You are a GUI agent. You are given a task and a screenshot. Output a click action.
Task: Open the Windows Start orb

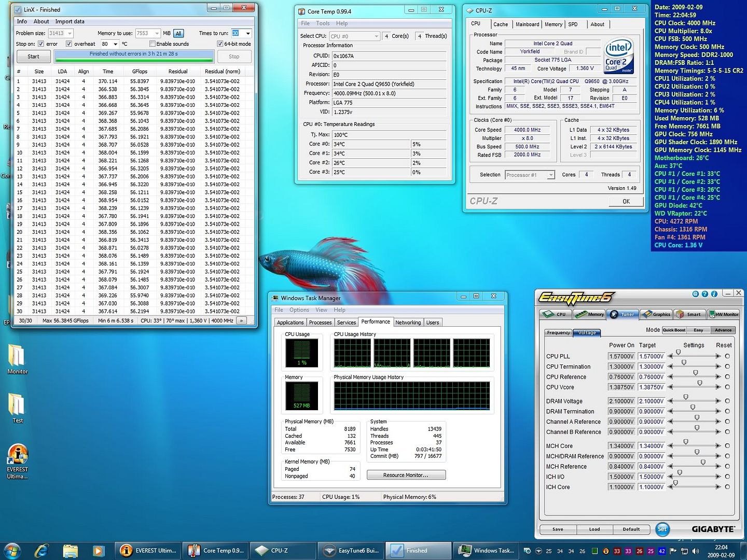coord(12,550)
